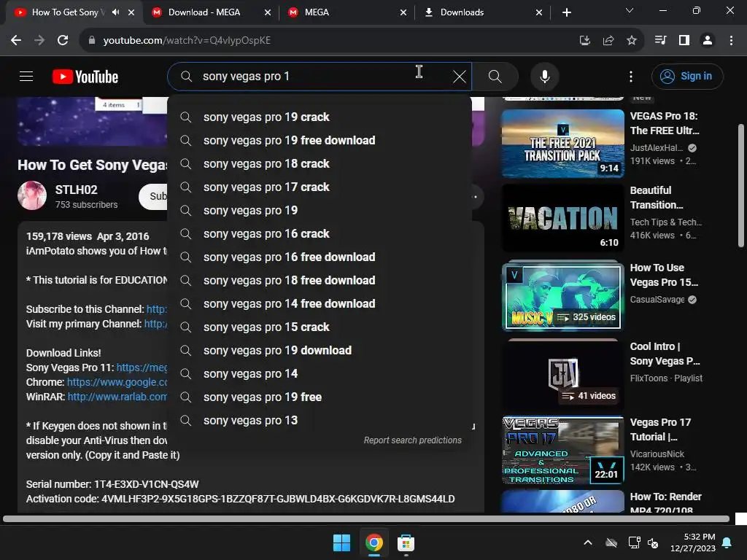The image size is (747, 560).
Task: Click Report search predictions link
Action: coord(413,440)
